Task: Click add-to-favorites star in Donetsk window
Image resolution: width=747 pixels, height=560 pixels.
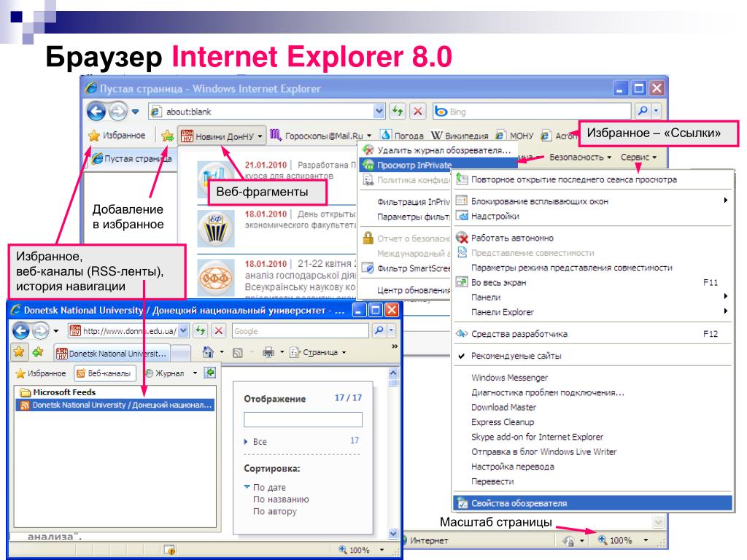Action: 38,352
